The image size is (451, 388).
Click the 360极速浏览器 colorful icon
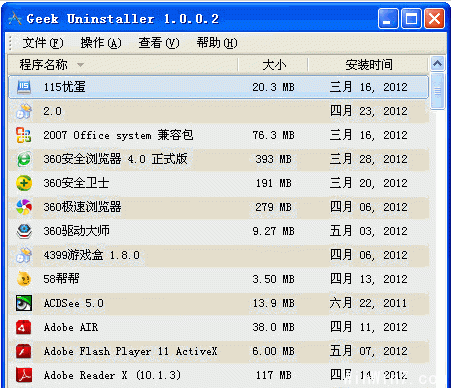(24, 207)
